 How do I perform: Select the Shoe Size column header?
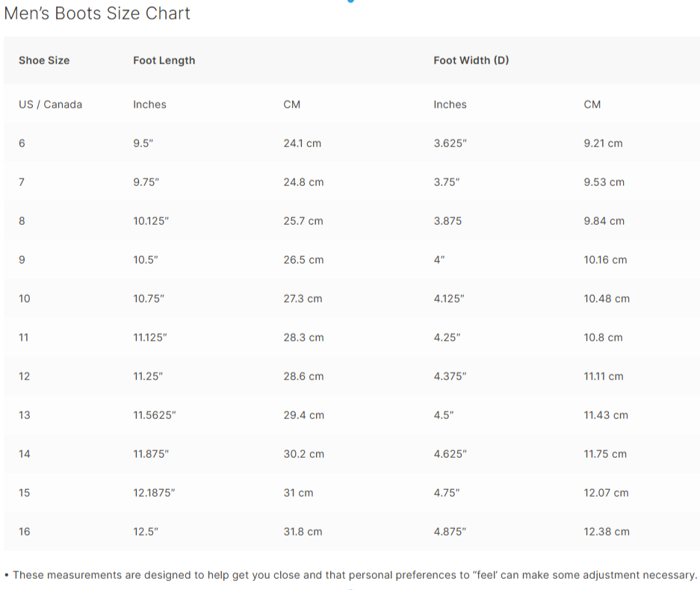tap(44, 60)
